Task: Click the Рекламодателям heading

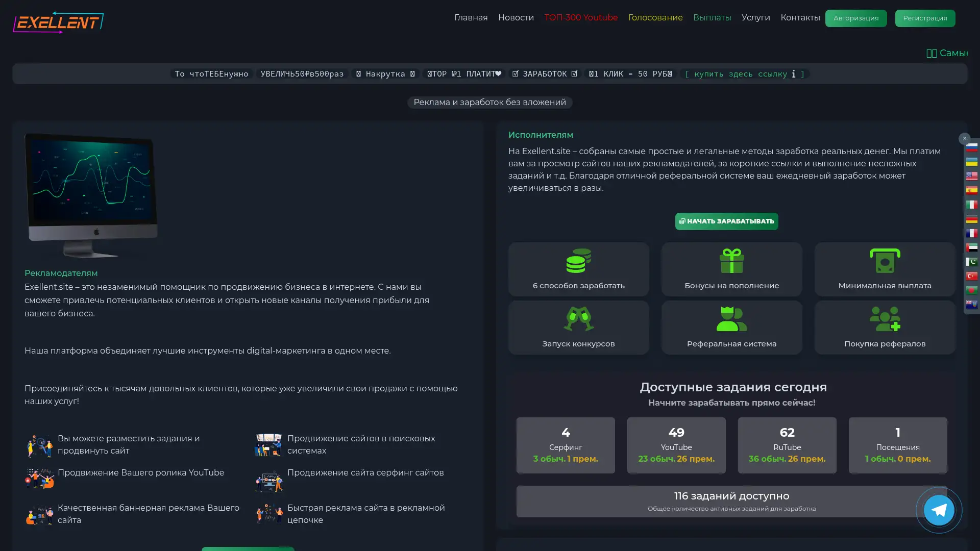Action: point(61,273)
